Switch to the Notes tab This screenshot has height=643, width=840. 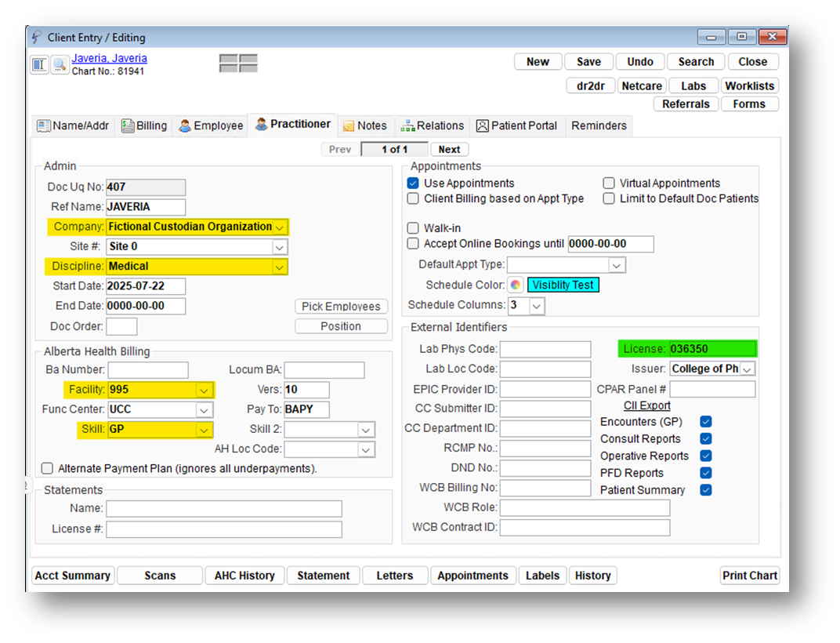[x=364, y=125]
